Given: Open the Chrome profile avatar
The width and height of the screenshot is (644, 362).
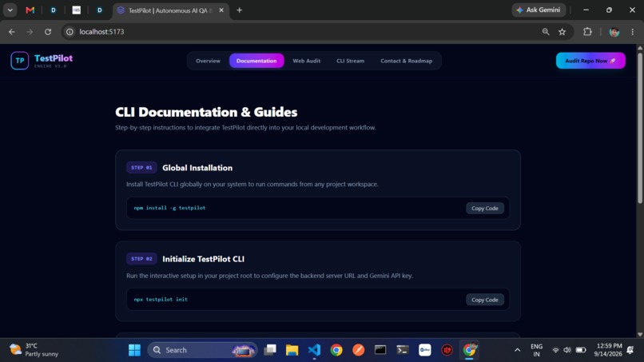Looking at the screenshot, I should 614,32.
